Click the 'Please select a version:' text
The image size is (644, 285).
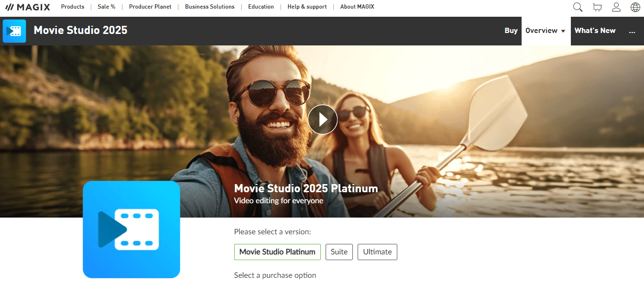pos(273,232)
